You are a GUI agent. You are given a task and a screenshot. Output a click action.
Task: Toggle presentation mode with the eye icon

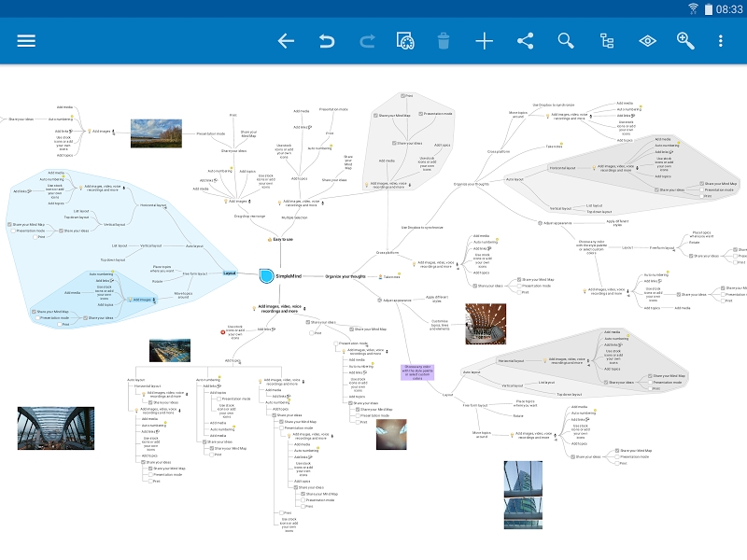click(647, 40)
